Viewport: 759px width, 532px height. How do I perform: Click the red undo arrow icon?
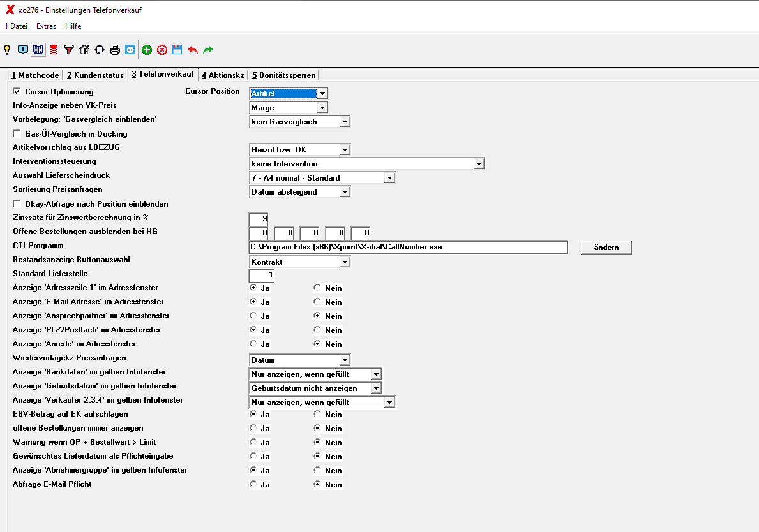point(193,49)
